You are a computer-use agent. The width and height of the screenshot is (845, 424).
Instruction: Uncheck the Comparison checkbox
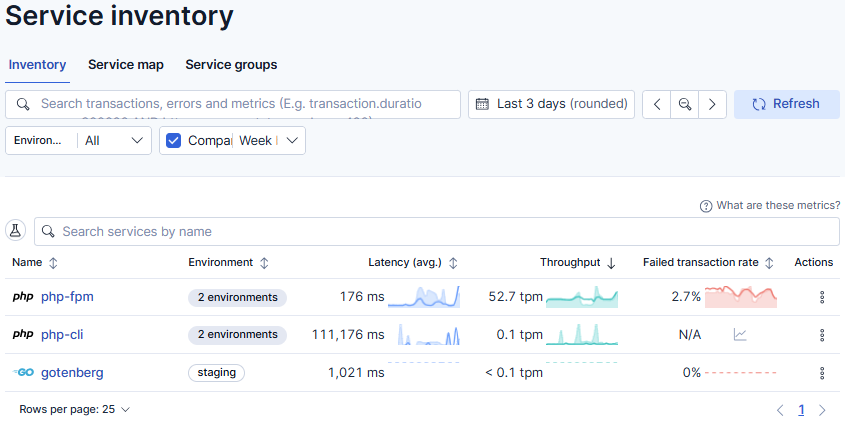[x=174, y=141]
